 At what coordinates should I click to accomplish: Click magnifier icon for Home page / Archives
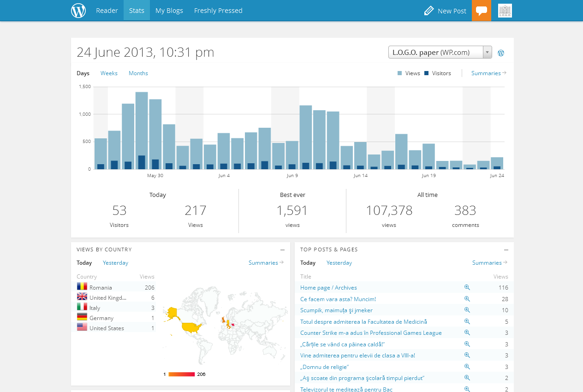pyautogui.click(x=467, y=287)
